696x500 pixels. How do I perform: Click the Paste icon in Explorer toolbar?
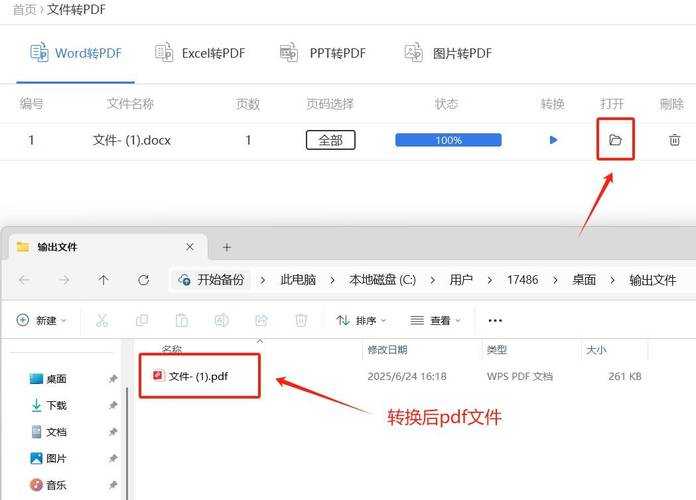click(182, 320)
